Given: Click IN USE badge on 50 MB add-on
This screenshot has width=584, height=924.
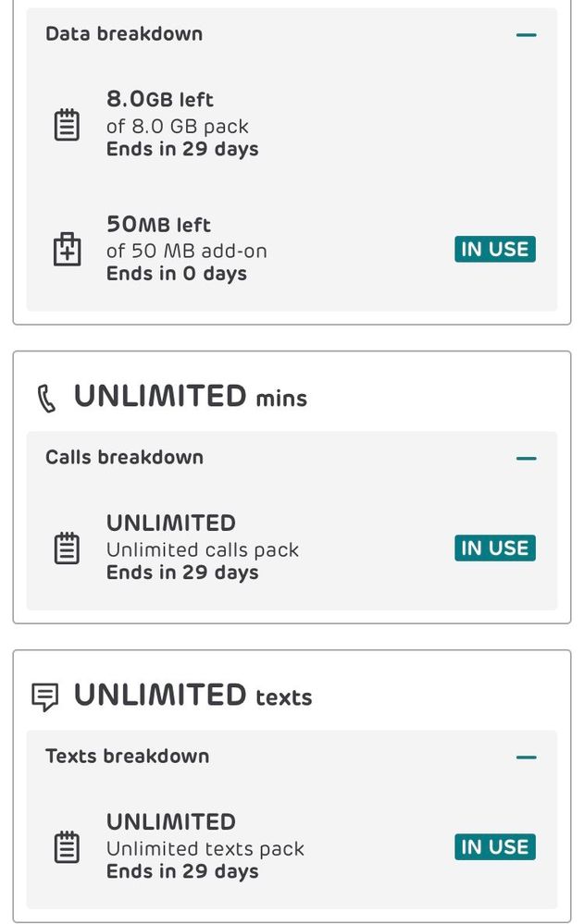Looking at the screenshot, I should pos(495,249).
